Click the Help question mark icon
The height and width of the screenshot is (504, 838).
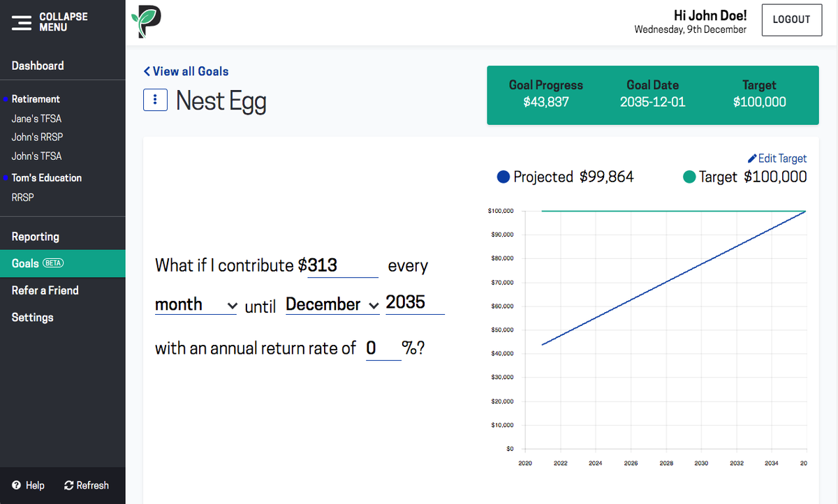pos(16,485)
